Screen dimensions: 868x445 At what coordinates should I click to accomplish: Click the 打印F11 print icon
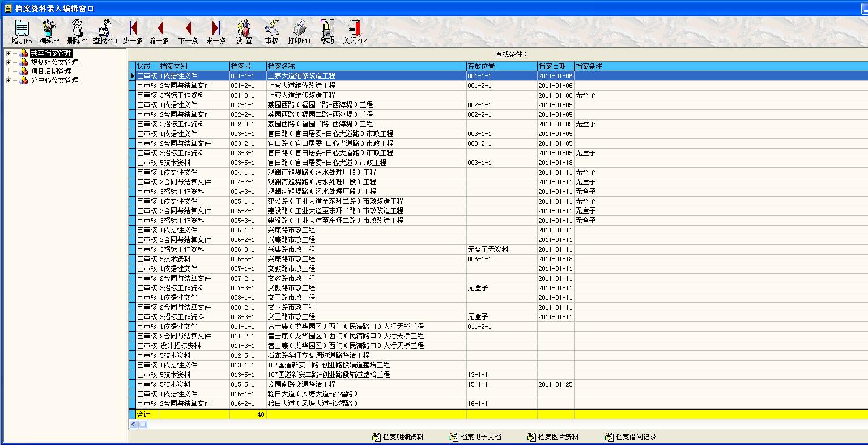299,29
